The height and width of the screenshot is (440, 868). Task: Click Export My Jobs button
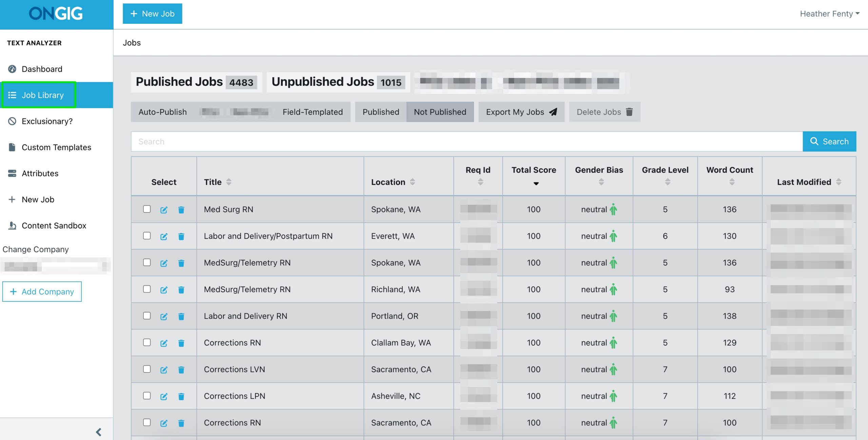(x=521, y=112)
